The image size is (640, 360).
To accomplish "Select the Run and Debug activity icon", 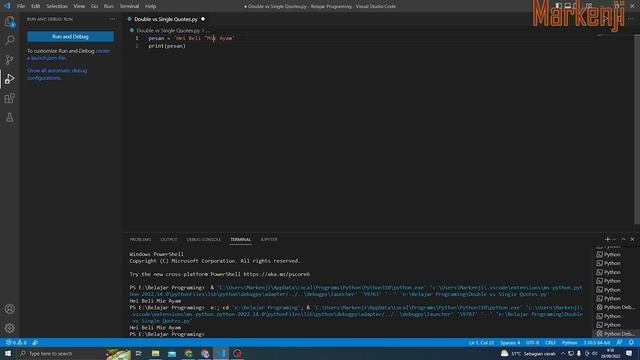I will coord(9,79).
